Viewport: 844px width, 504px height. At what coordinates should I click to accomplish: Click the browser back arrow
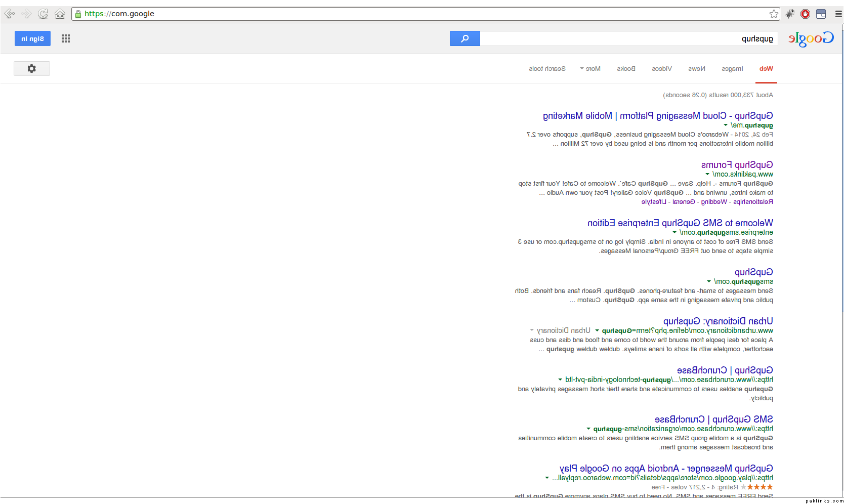9,14
